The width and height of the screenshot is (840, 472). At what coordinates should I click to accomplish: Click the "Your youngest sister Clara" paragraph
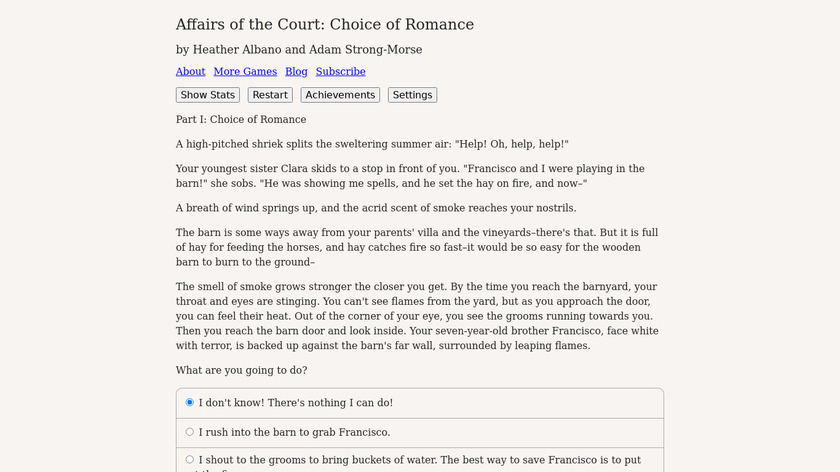pos(410,176)
